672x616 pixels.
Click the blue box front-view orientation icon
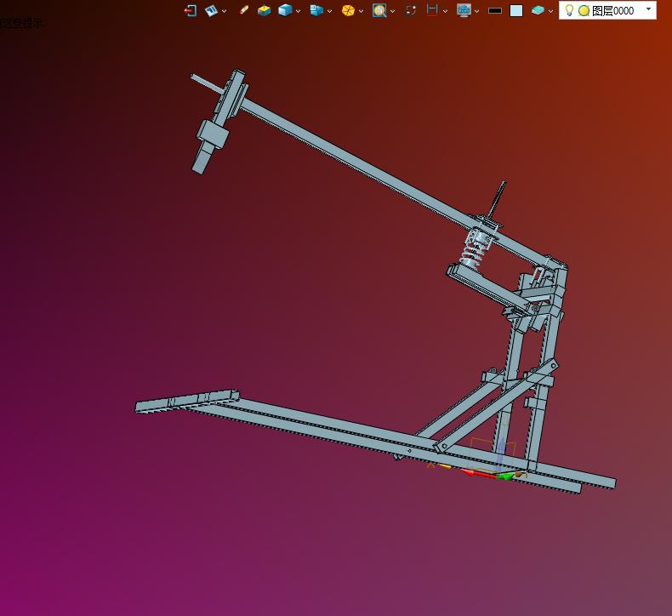pyautogui.click(x=316, y=10)
